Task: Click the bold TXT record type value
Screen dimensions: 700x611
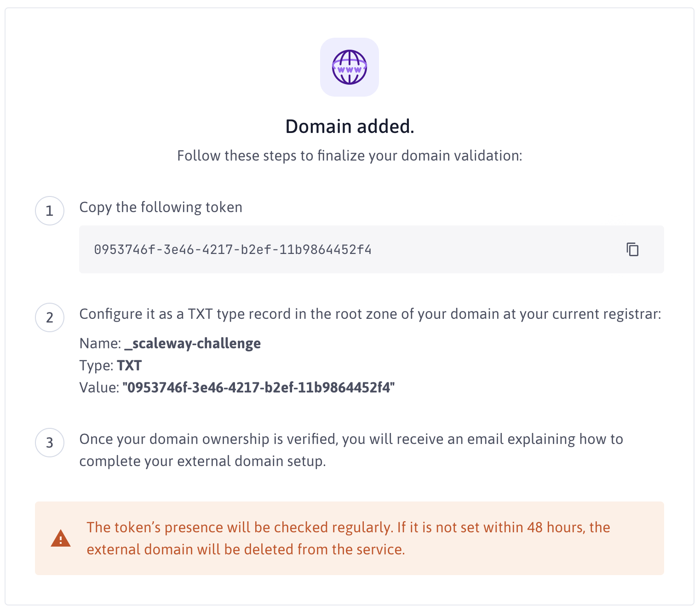Action: pos(129,365)
